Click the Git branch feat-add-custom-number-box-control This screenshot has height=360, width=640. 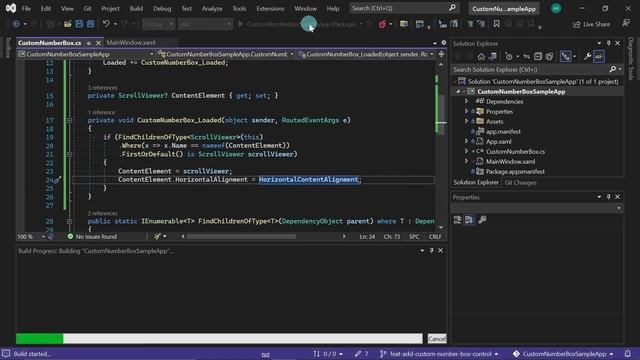pos(439,354)
